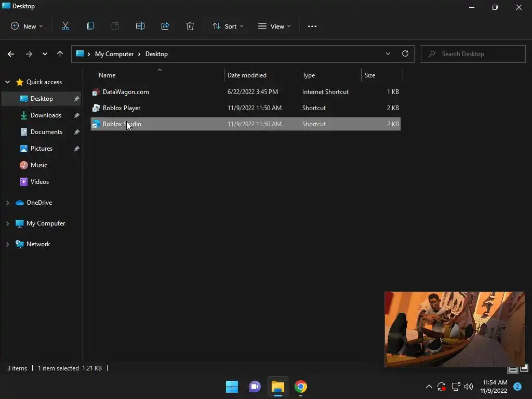Open recent locations dropdown chevron
532x399 pixels.
pos(45,54)
